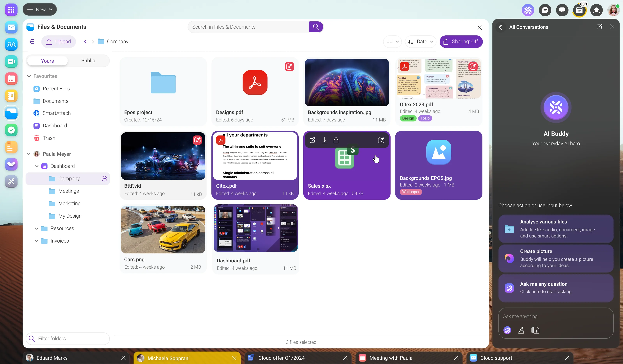623x364 pixels.
Task: Collapse the Favourites section
Action: [29, 76]
